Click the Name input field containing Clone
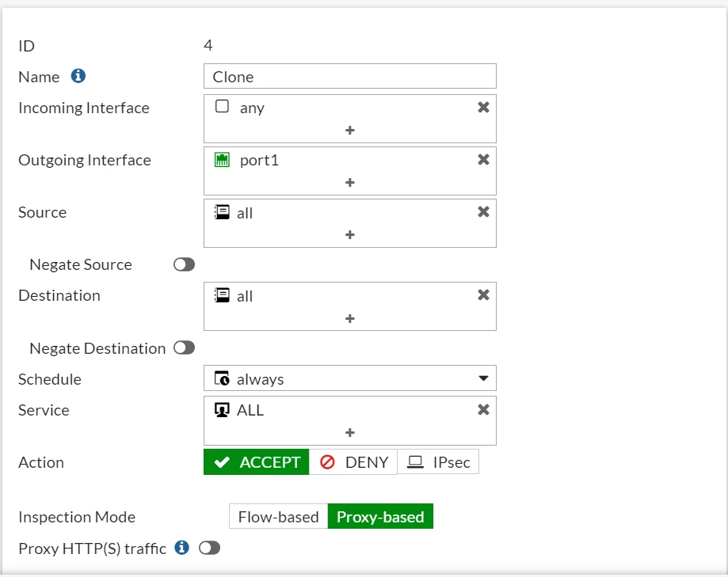 (350, 76)
